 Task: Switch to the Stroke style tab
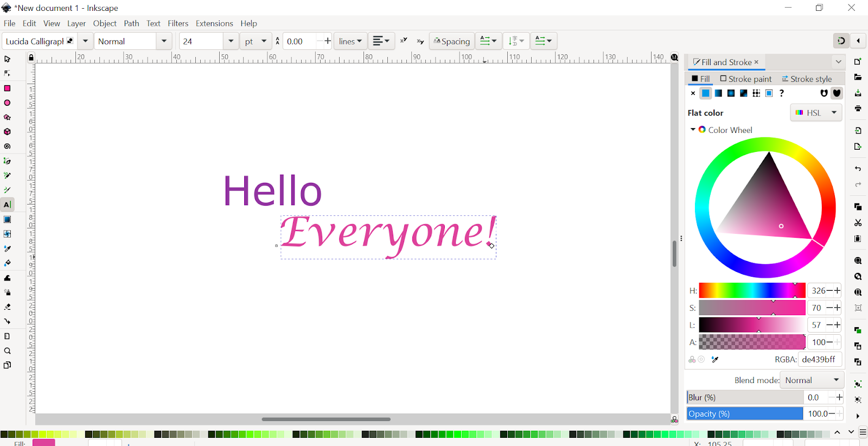point(807,79)
